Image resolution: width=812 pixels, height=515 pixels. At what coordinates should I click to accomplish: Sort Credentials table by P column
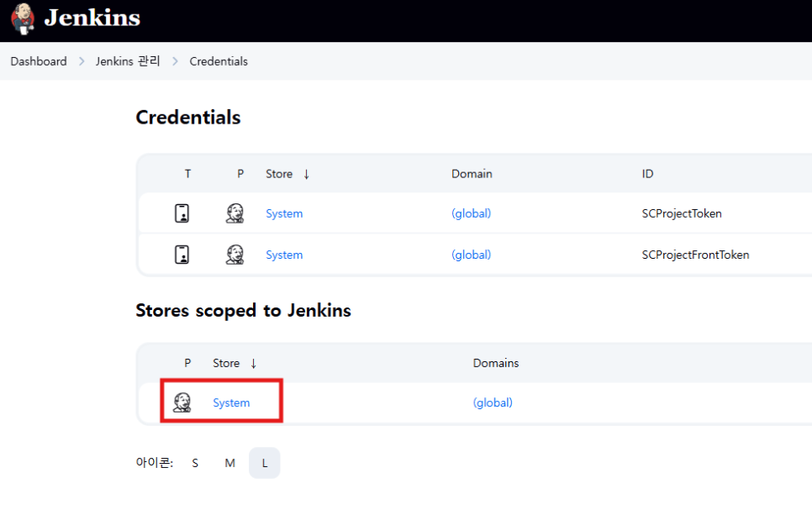pyautogui.click(x=240, y=174)
